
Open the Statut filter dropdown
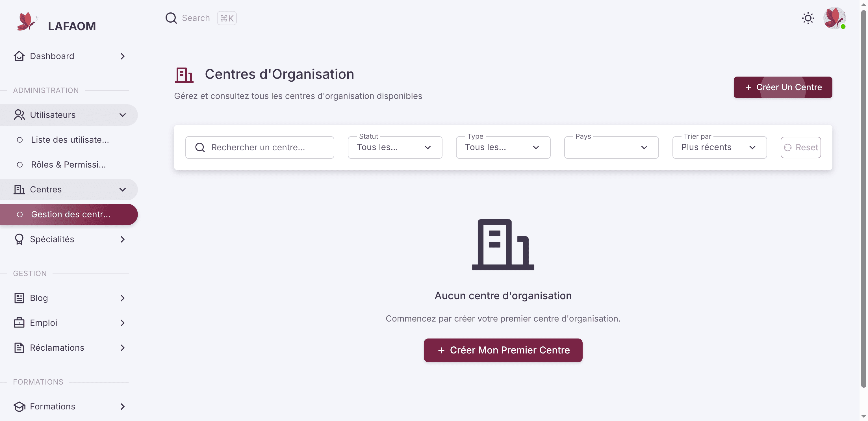click(x=395, y=147)
